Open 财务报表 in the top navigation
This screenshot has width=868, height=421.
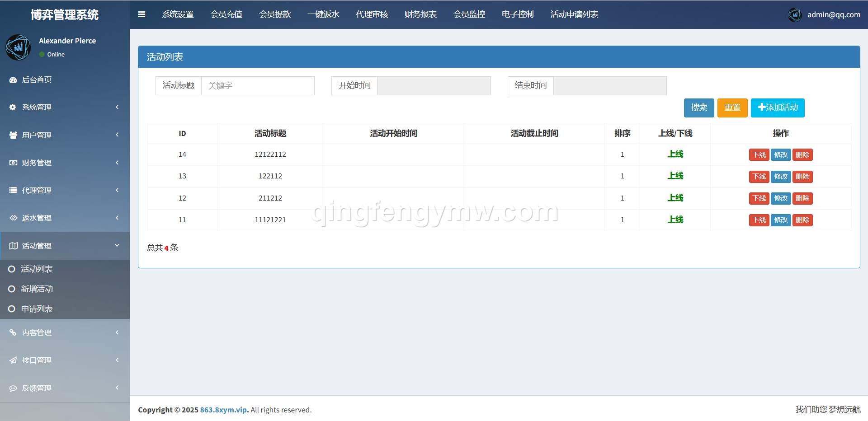tap(420, 14)
